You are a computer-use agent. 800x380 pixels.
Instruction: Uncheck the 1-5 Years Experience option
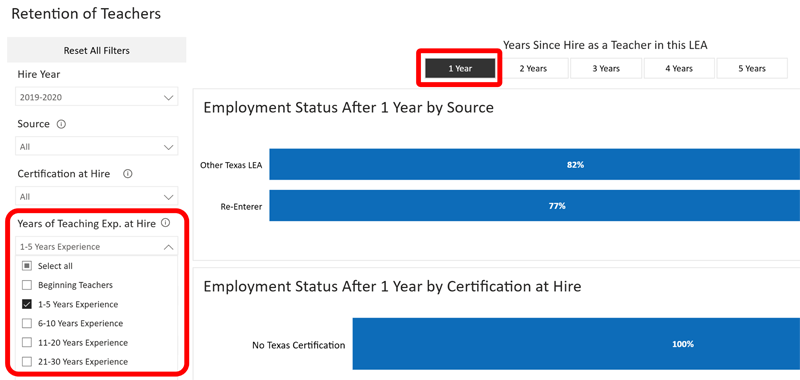coord(27,305)
